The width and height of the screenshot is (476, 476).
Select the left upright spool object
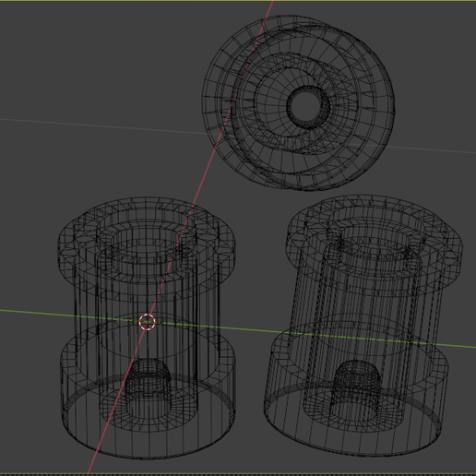point(148,327)
